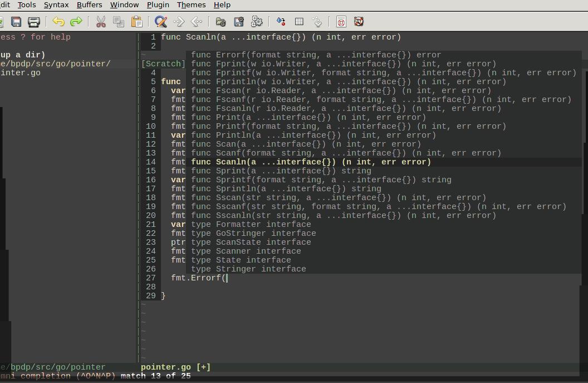Click the Cut scissors icon

pos(100,22)
